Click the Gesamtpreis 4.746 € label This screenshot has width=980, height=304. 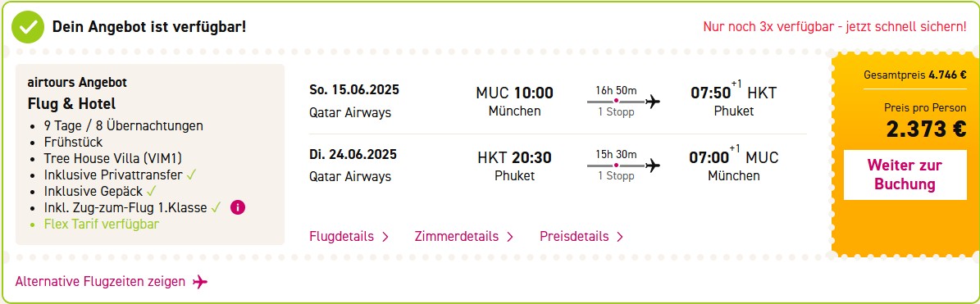coord(915,75)
